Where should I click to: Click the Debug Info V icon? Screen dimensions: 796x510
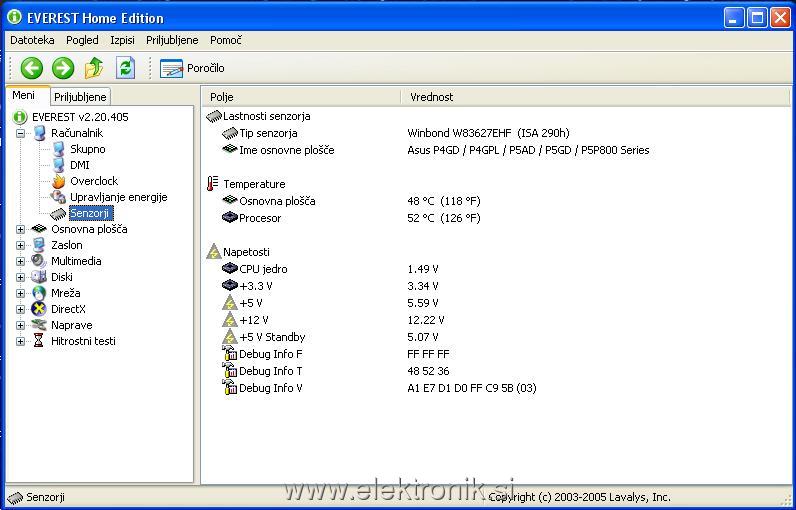click(x=230, y=387)
